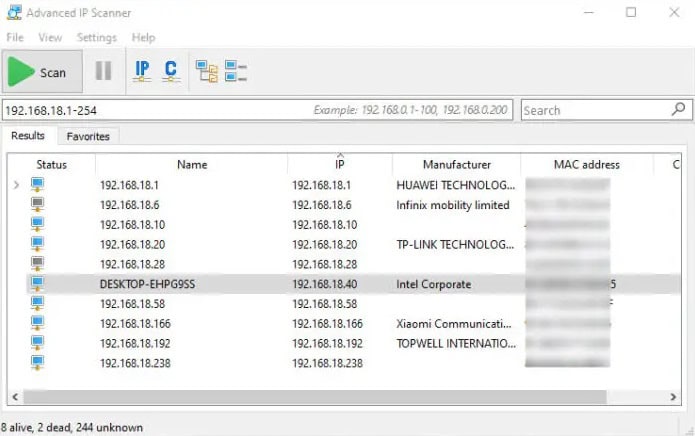Screen dimensions: 695x436
Task: Maximize the Advanced IP Scanner window
Action: 631,12
